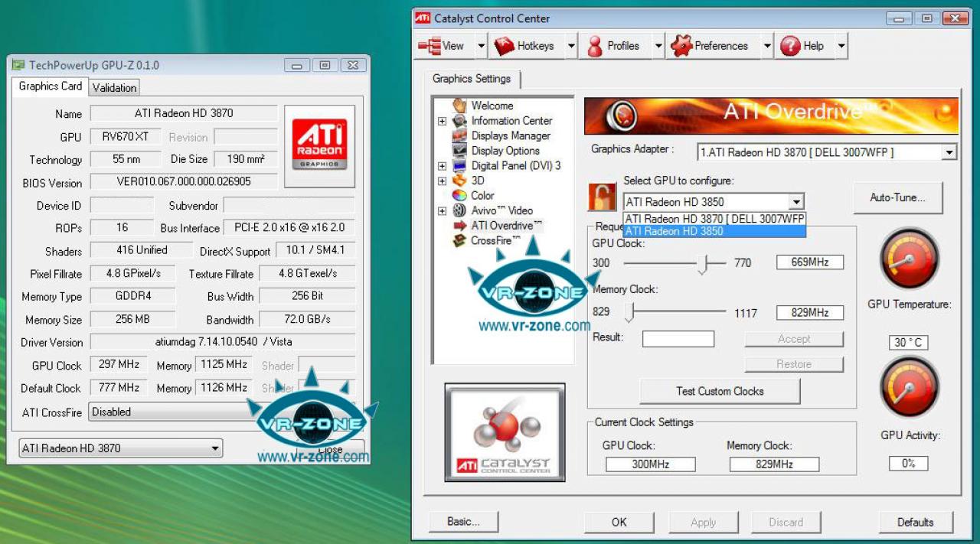The height and width of the screenshot is (544, 980).
Task: Click the ATI Overdrive red arrow icon
Action: tap(459, 225)
